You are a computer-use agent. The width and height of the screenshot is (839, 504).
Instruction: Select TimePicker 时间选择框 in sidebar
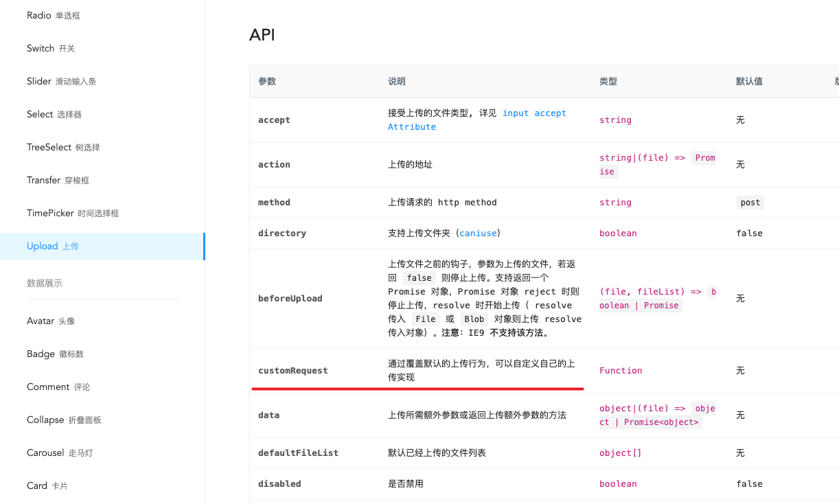tap(102, 213)
